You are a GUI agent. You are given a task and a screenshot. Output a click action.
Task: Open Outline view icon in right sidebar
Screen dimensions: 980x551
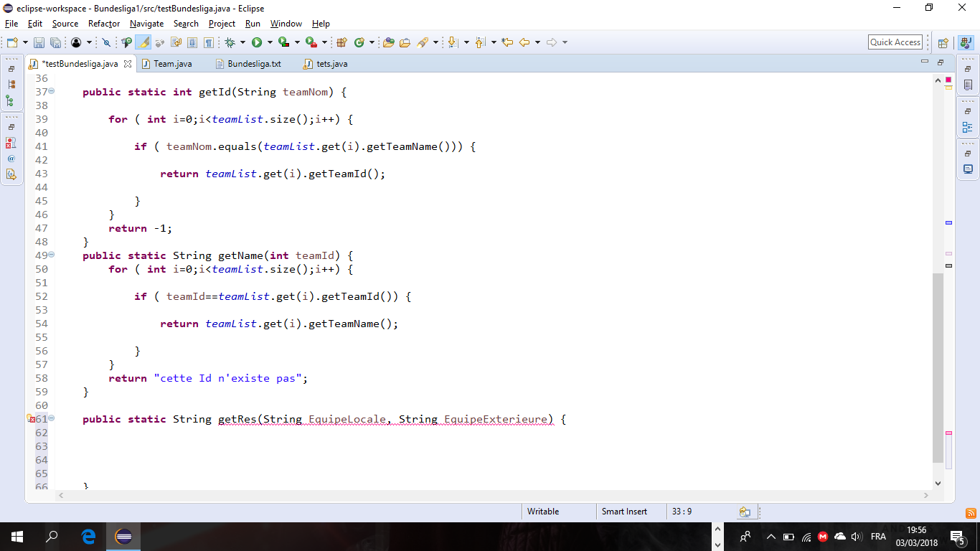(x=968, y=128)
